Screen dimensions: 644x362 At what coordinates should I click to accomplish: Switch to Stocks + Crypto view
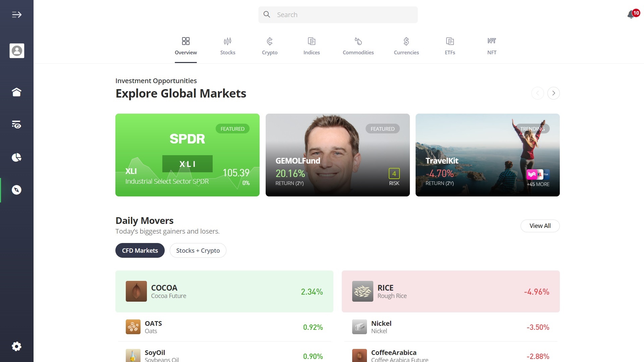198,251
